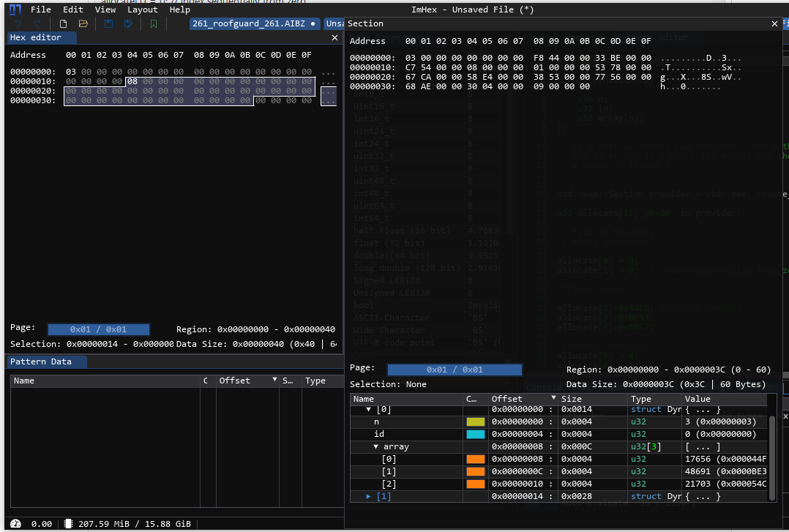Screen dimensions: 789x532
Task: Click the Save As icon
Action: tap(128, 23)
